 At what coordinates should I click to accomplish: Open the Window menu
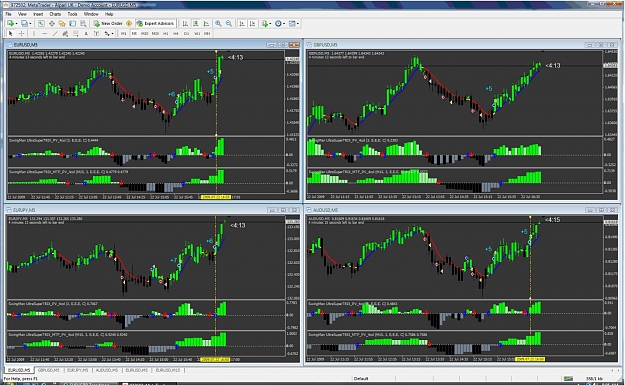(x=91, y=14)
